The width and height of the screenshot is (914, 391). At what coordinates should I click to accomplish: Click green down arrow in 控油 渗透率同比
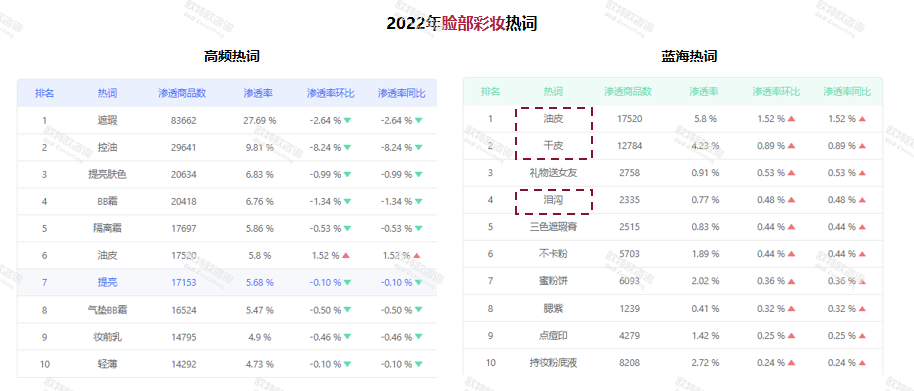pos(418,148)
